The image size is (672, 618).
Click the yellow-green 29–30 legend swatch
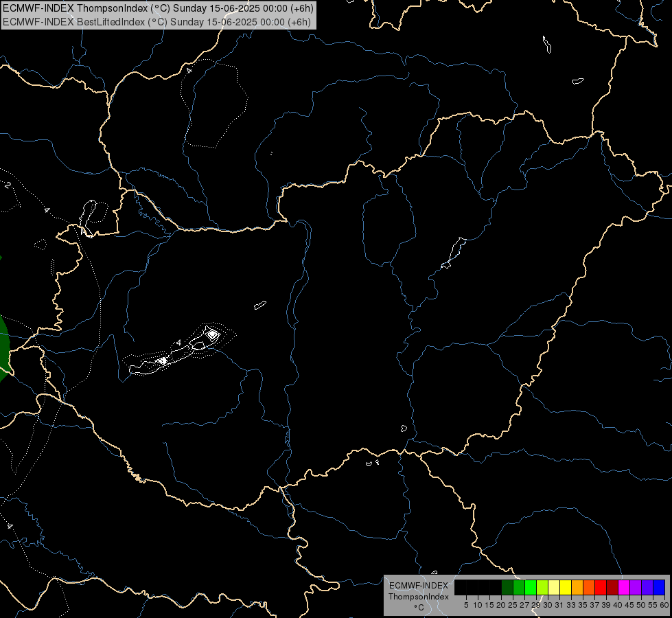542,587
